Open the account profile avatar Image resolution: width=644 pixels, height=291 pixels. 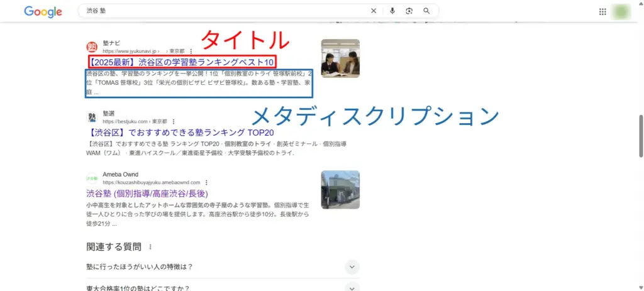621,11
